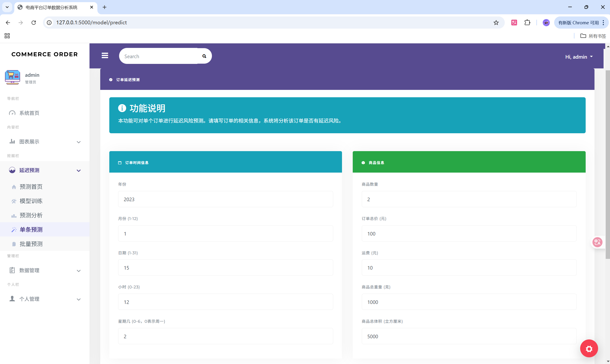The height and width of the screenshot is (364, 610).
Task: Open 批量预测 sidebar item
Action: click(31, 244)
